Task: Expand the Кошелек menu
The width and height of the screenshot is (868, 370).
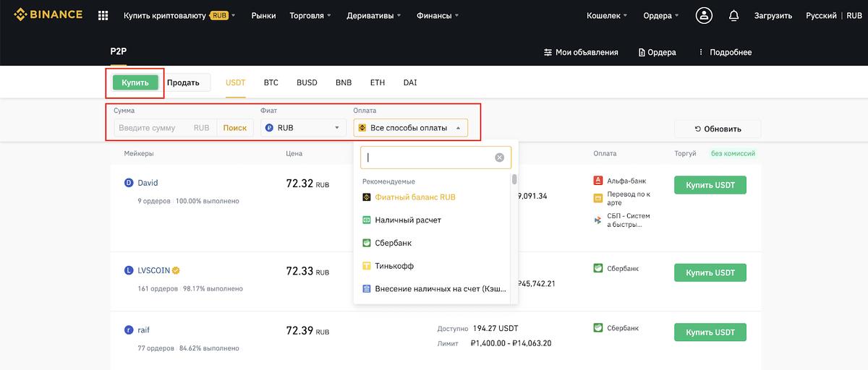Action: pyautogui.click(x=606, y=15)
